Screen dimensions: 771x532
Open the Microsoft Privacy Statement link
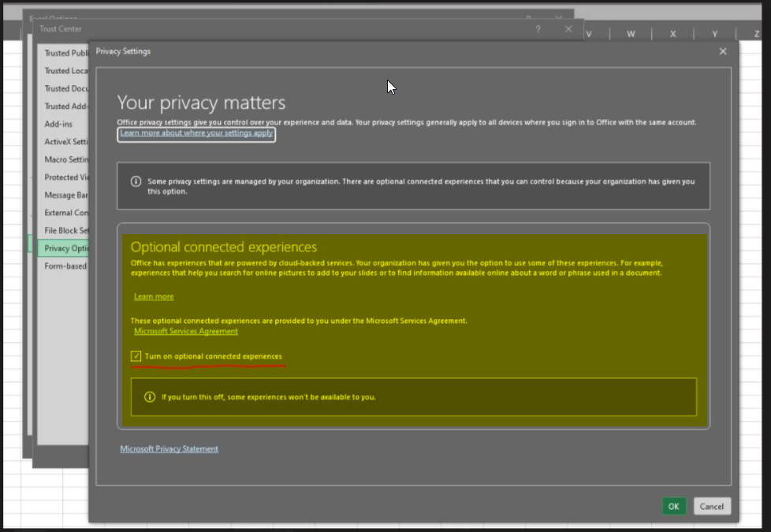coord(169,449)
